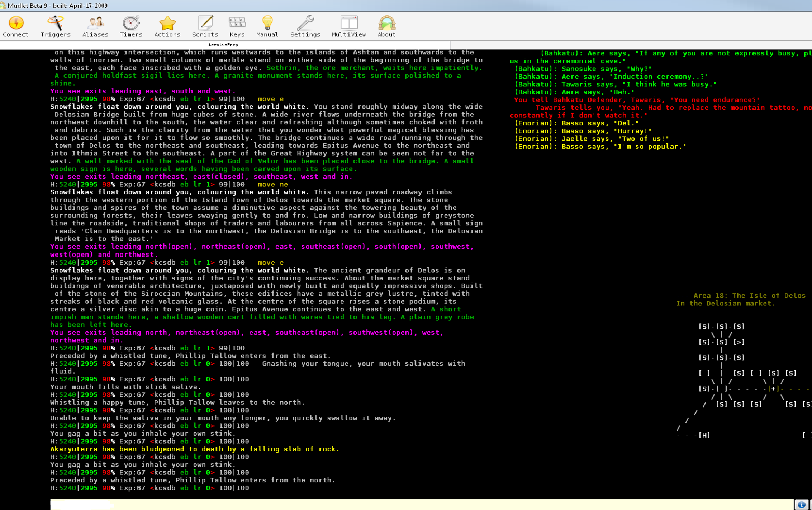
Task: Click the 'move ne' command echo
Action: coord(273,185)
